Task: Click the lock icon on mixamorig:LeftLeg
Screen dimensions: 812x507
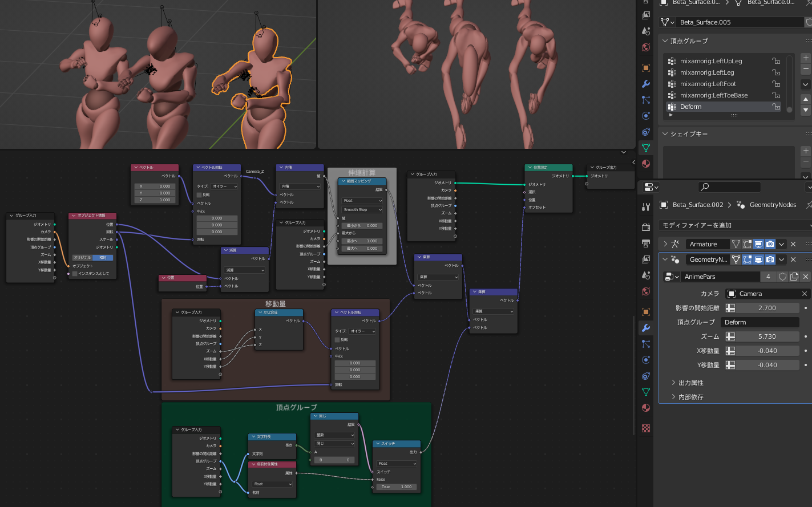Action: tap(775, 72)
